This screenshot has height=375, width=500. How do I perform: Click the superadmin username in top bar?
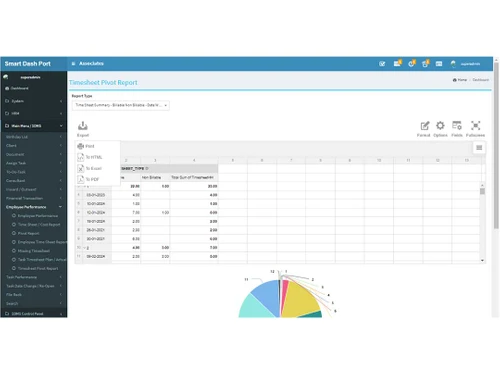click(470, 64)
